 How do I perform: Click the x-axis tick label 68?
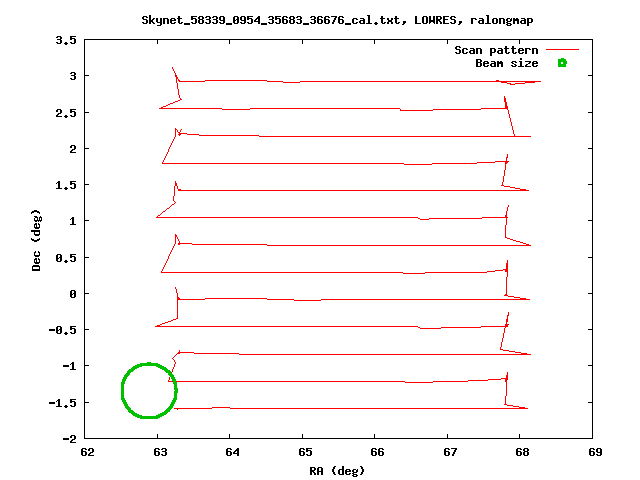[522, 452]
